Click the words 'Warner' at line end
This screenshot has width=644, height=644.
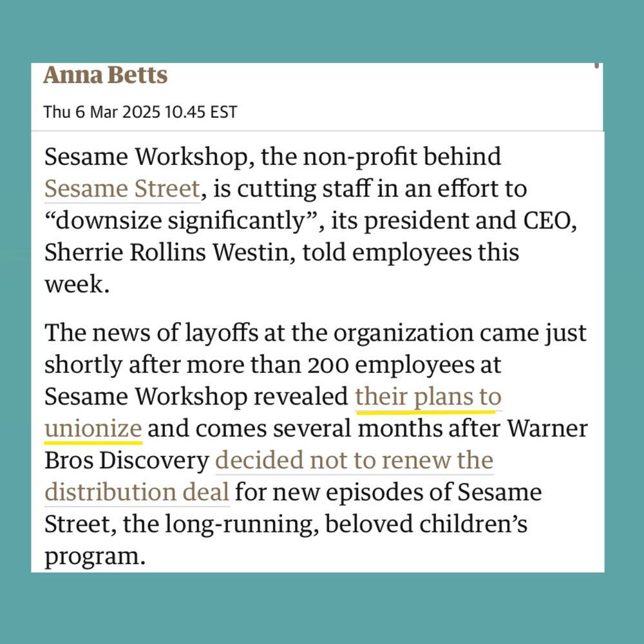(547, 428)
